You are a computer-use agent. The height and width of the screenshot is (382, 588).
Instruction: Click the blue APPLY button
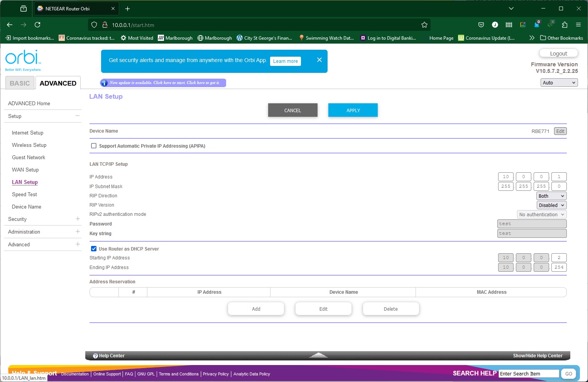pyautogui.click(x=353, y=110)
